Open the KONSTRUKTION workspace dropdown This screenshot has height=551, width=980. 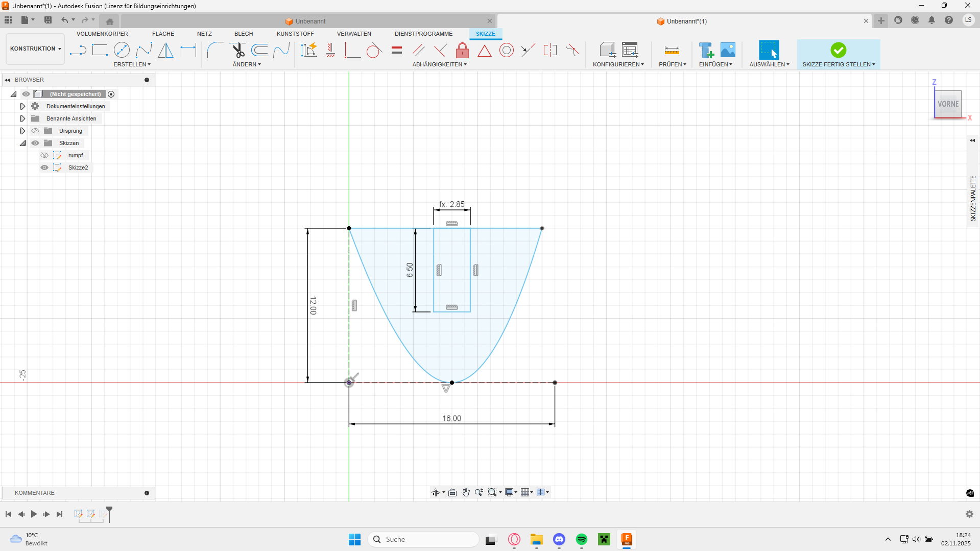pyautogui.click(x=35, y=49)
